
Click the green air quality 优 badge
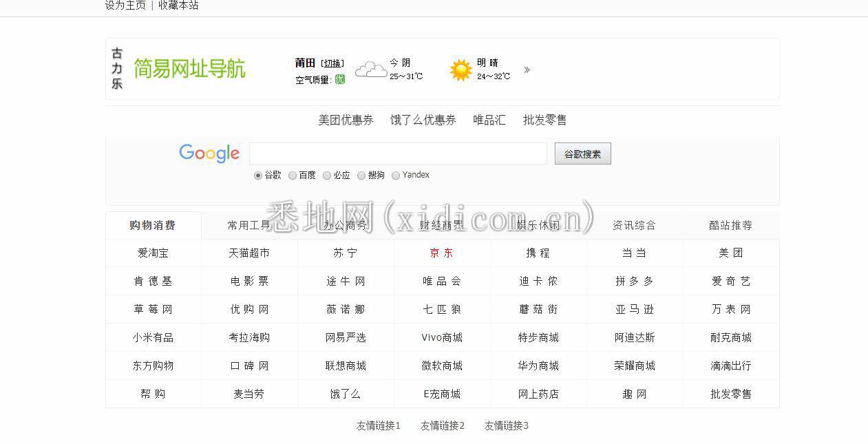(339, 79)
